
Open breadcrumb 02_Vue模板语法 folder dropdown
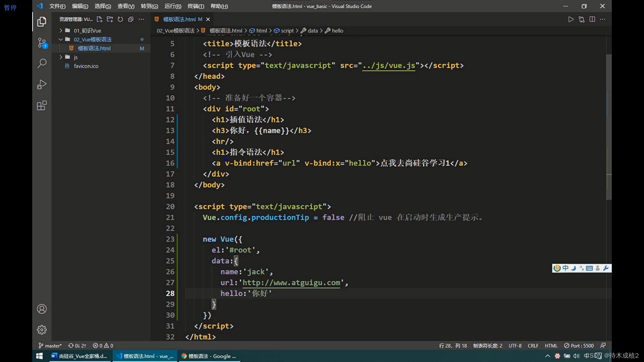175,31
